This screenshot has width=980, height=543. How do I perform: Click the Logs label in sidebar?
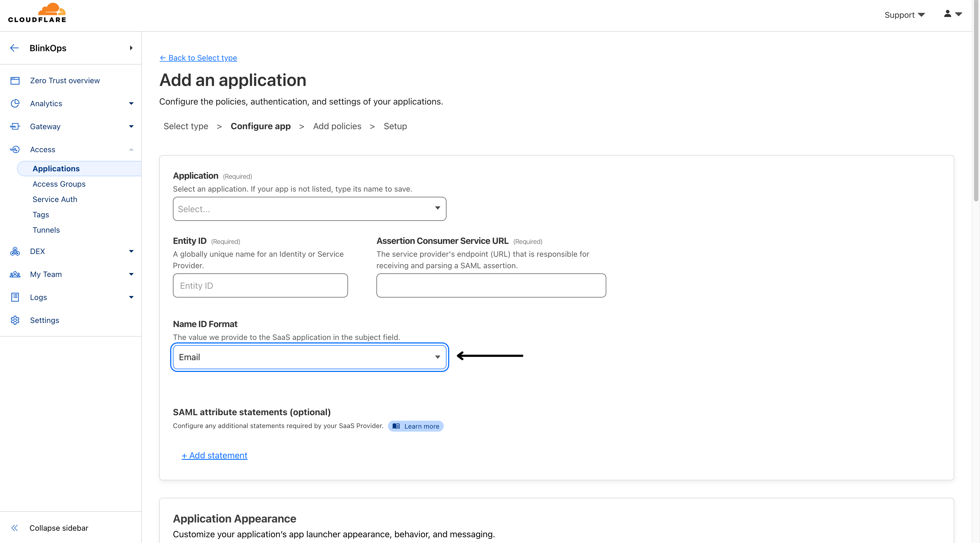(38, 297)
